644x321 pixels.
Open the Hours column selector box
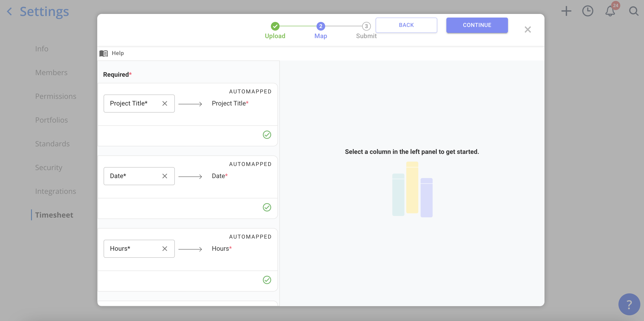point(133,249)
